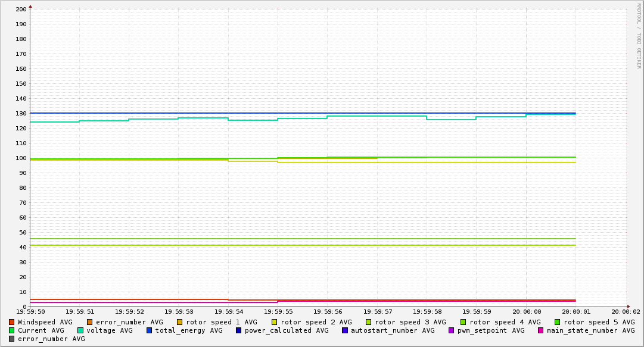
Task: Click the 19:59:55 time axis label
Action: pyautogui.click(x=278, y=312)
